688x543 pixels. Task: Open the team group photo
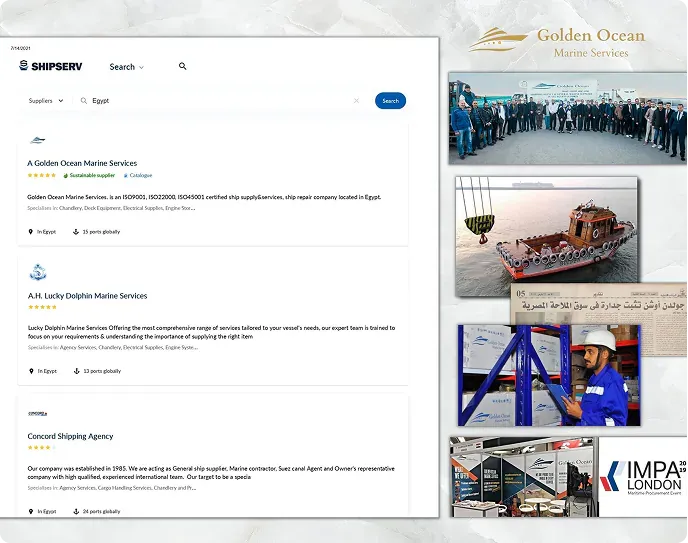click(567, 118)
